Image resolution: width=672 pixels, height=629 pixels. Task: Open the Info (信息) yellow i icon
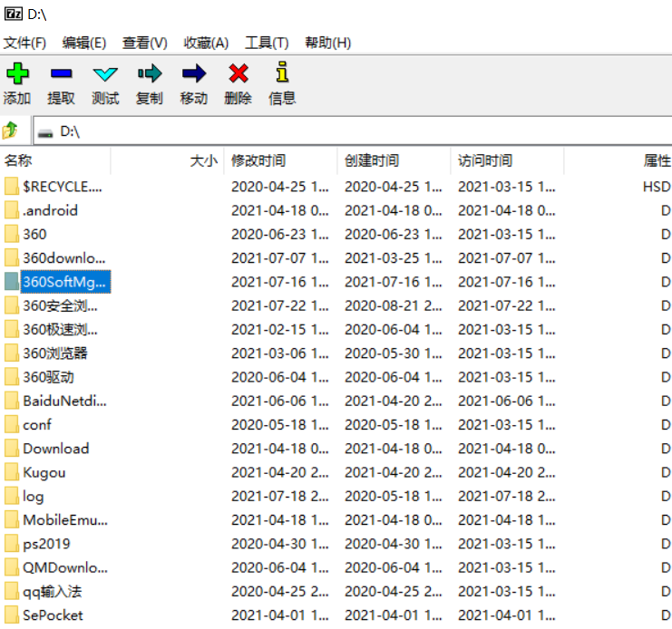tap(282, 72)
